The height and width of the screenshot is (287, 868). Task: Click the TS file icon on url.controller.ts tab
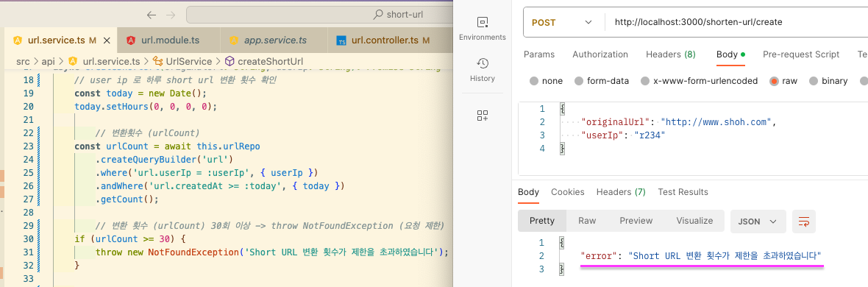tap(341, 41)
